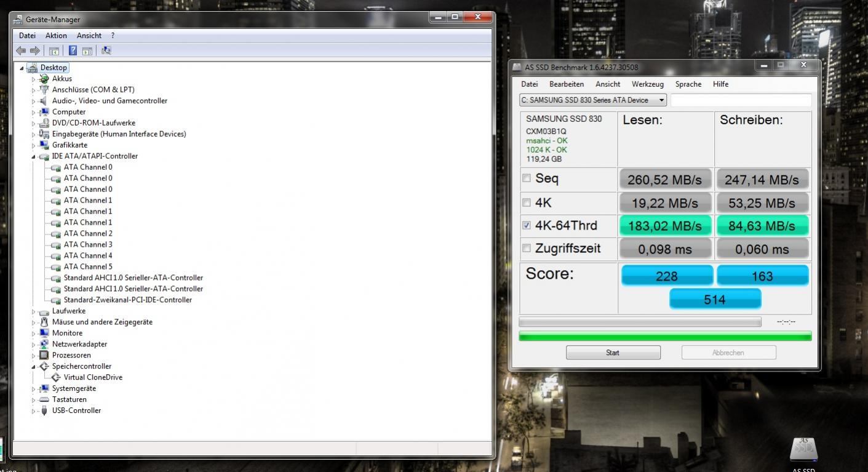Collapse the Desktop root node
This screenshot has height=472, width=868.
pyautogui.click(x=22, y=68)
